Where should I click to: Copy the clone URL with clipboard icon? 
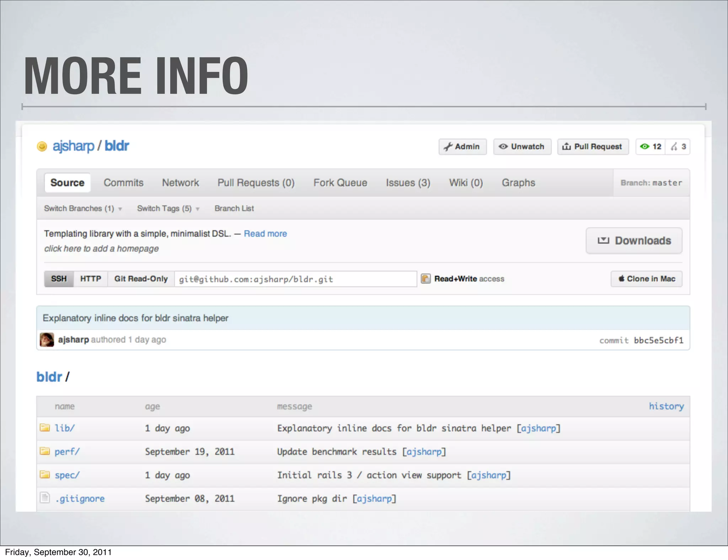click(425, 279)
